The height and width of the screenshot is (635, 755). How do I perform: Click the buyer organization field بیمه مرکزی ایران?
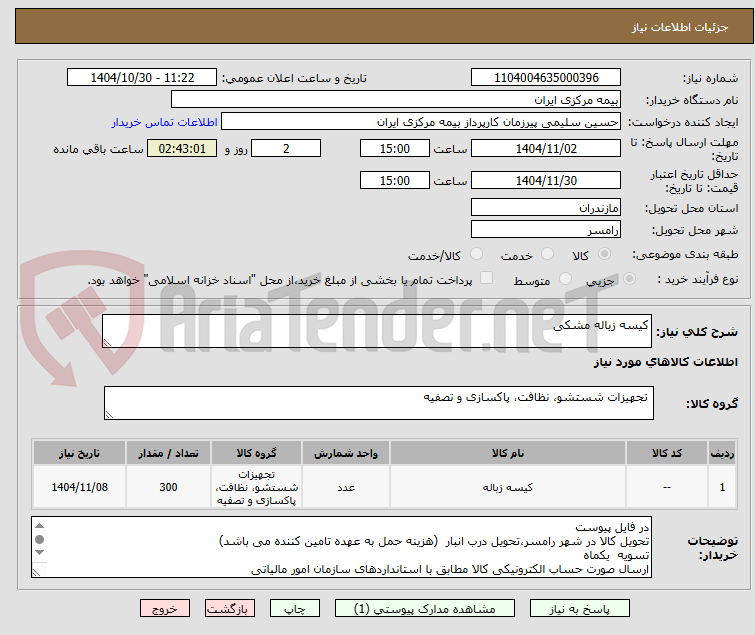point(396,100)
